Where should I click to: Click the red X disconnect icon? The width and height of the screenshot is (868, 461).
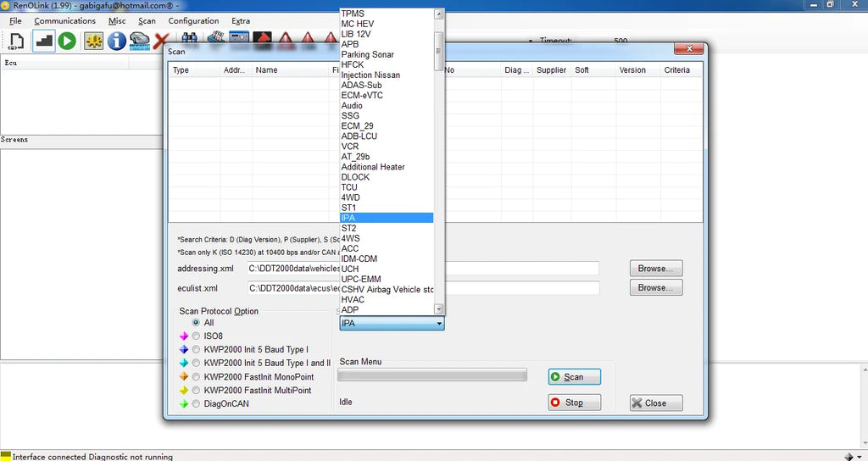click(x=162, y=41)
